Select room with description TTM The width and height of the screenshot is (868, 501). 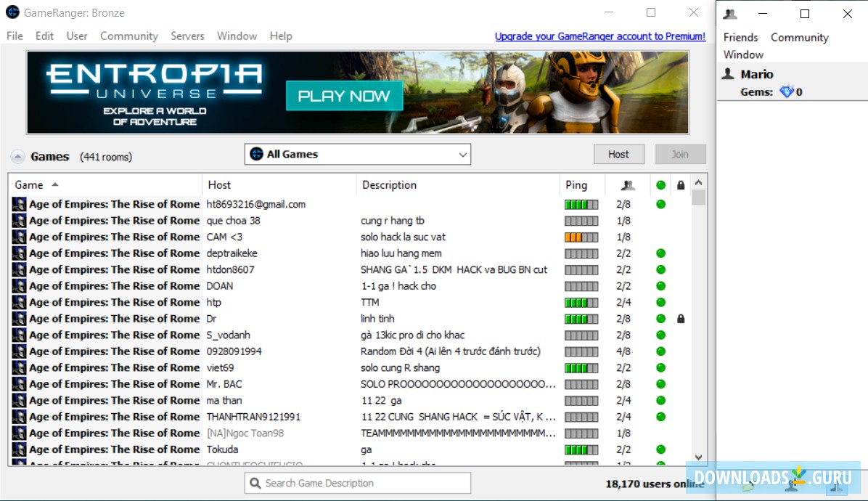click(351, 302)
